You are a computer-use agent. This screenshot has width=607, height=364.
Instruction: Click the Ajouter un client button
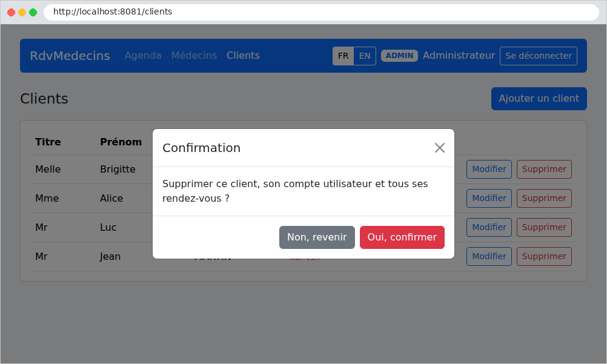pyautogui.click(x=539, y=99)
